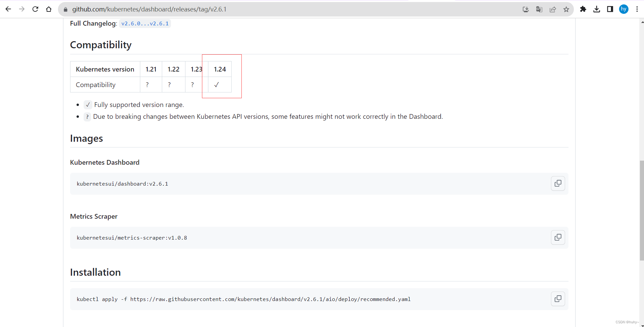Viewport: 644px width, 327px height.
Task: Click the scrollbar down arrow
Action: pyautogui.click(x=642, y=326)
